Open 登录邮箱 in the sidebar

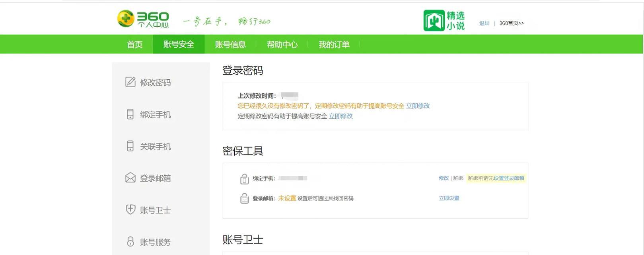[155, 178]
